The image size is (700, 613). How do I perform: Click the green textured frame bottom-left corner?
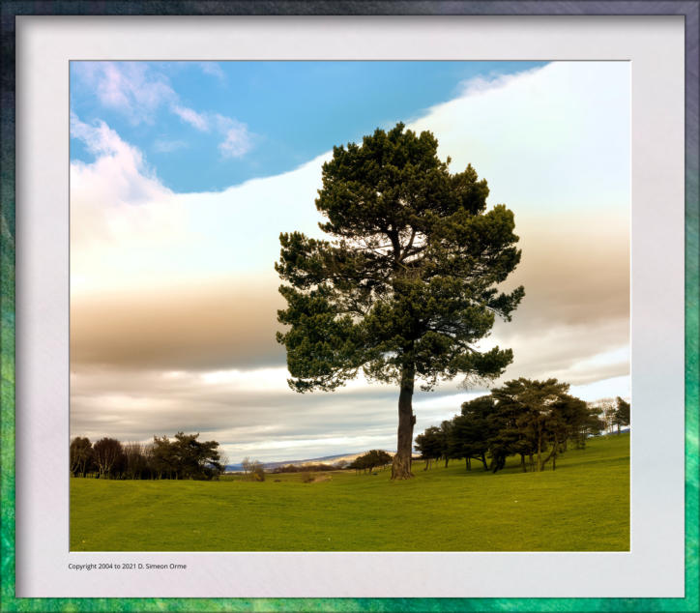coord(8,603)
